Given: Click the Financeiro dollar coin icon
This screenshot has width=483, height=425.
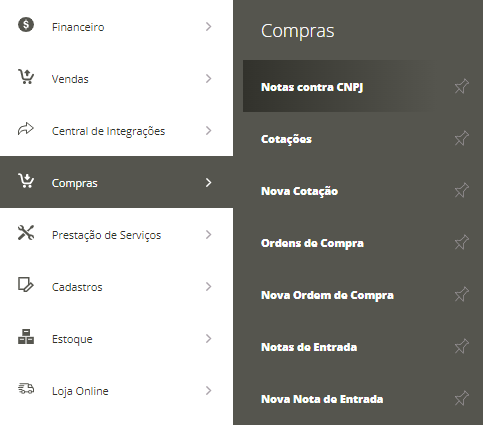Looking at the screenshot, I should tap(26, 25).
